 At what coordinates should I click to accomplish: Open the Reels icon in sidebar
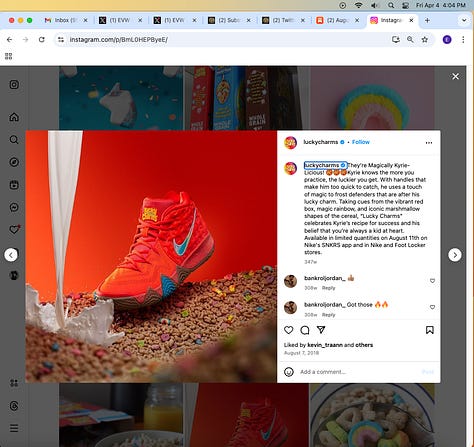point(14,185)
